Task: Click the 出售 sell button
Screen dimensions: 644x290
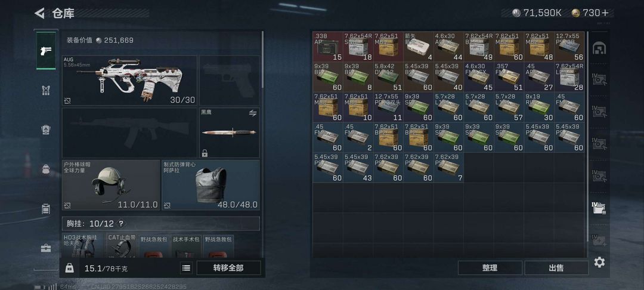Action: click(x=556, y=268)
